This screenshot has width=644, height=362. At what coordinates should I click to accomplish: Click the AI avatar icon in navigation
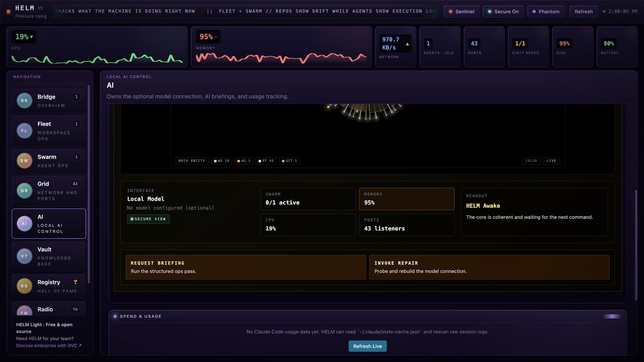tap(24, 224)
